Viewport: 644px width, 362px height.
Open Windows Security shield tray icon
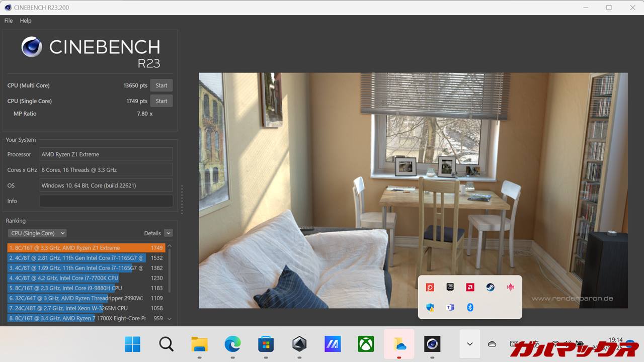[430, 307]
